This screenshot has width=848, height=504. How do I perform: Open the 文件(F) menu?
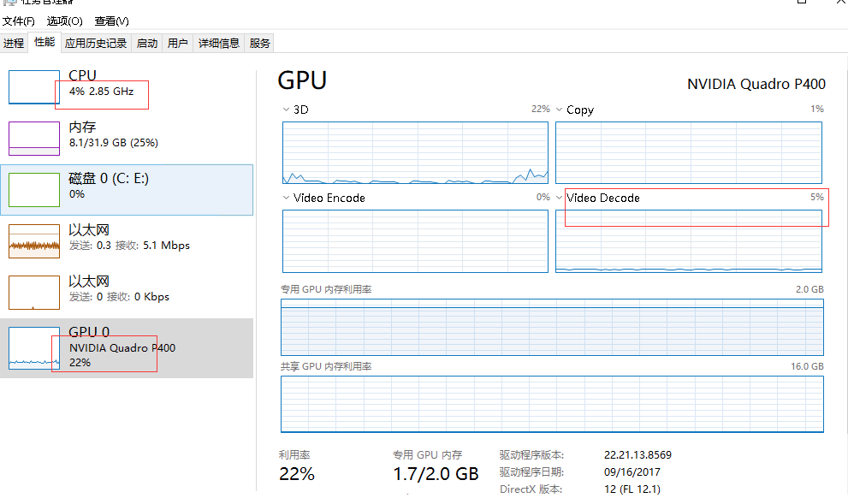coord(19,21)
